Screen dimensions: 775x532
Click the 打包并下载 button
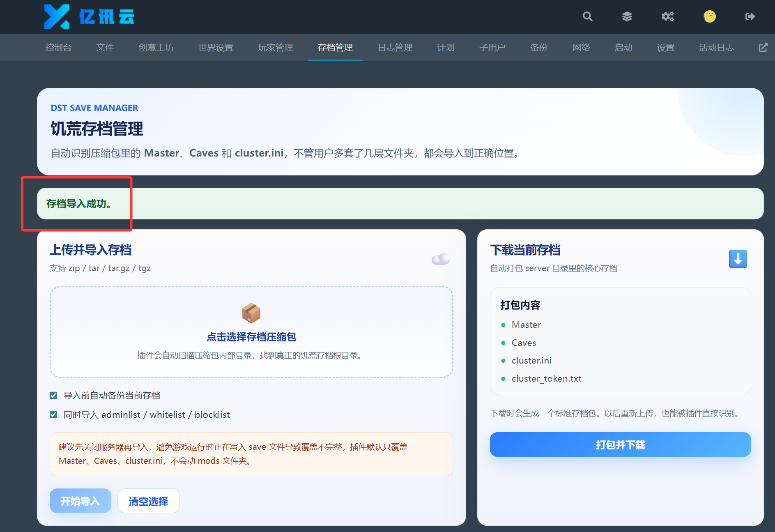(x=620, y=444)
